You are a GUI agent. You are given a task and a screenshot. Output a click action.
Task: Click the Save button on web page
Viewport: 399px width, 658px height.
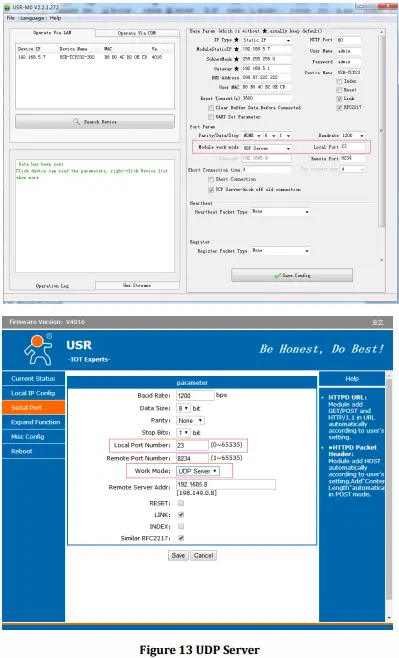(178, 556)
